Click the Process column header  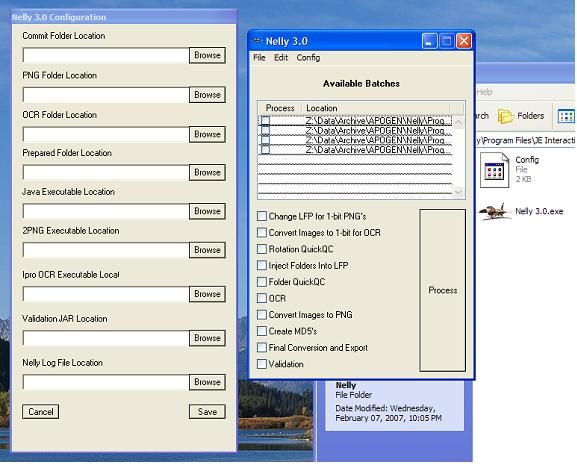pyautogui.click(x=280, y=108)
